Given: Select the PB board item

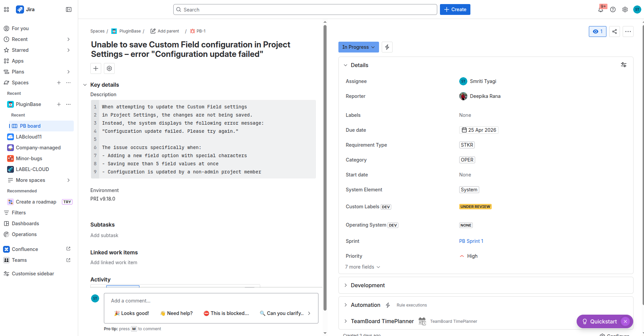Looking at the screenshot, I should pos(41,126).
